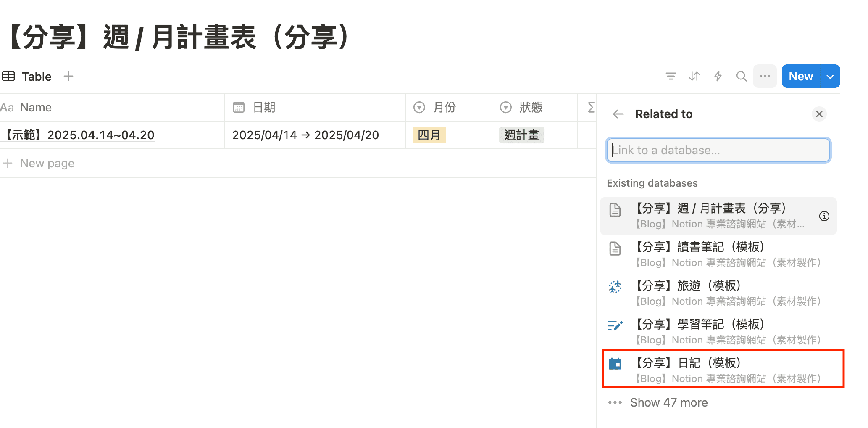Close the Related to panel
Screen dimensions: 868x428
[x=819, y=114]
